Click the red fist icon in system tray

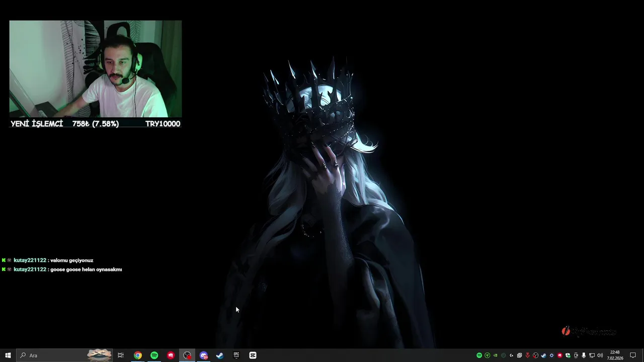click(x=560, y=355)
